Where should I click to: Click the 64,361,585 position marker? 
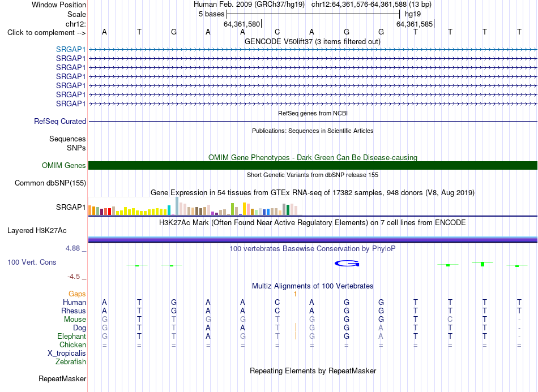tap(415, 24)
